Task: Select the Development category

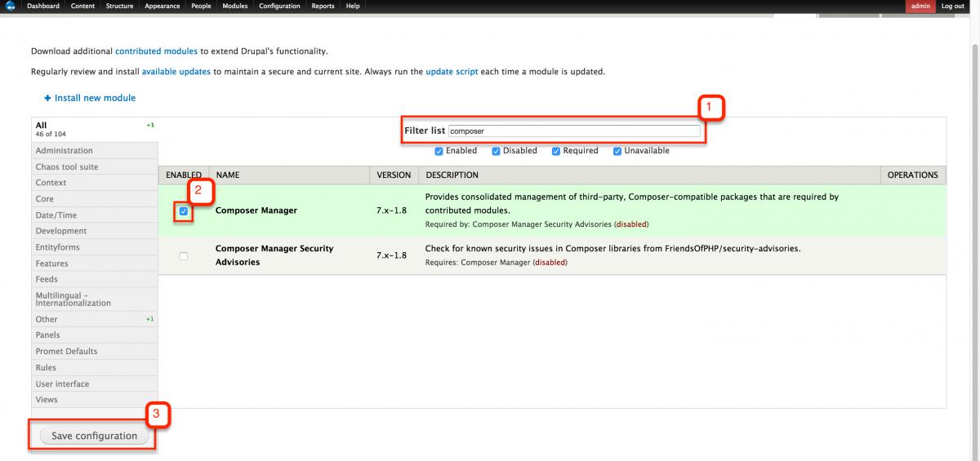Action: click(x=94, y=231)
